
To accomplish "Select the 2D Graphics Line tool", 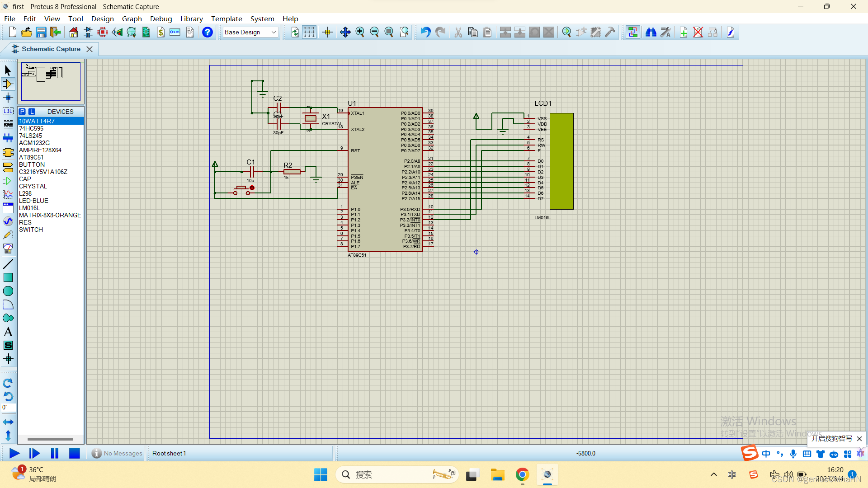I will [8, 264].
